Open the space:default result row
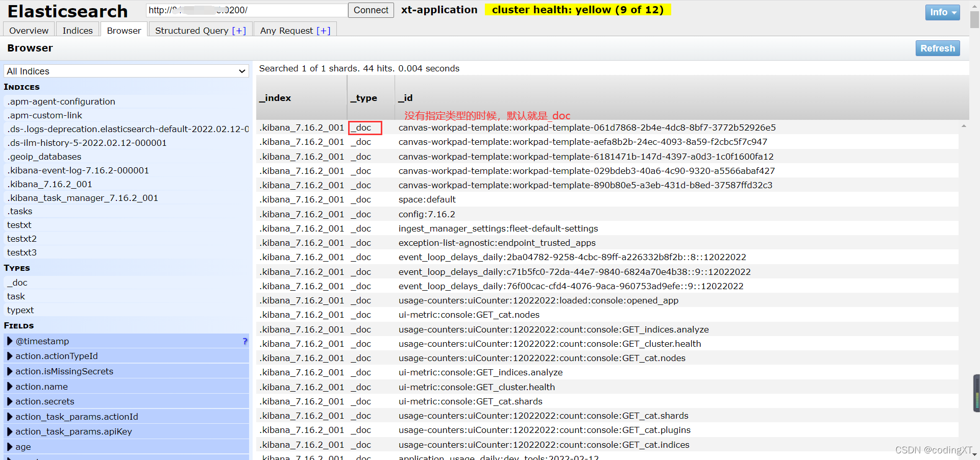980x460 pixels. 607,199
